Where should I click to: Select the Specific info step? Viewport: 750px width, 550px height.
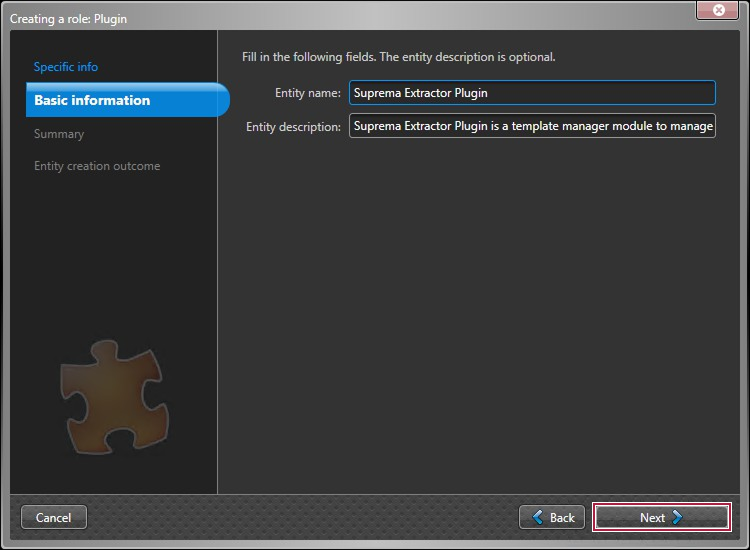pyautogui.click(x=66, y=67)
